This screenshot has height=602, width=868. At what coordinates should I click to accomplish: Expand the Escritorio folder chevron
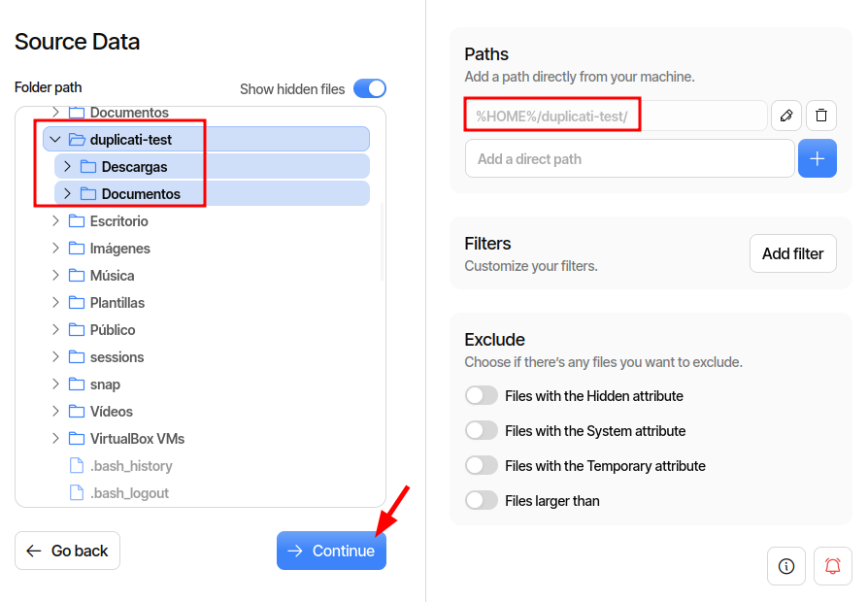(55, 221)
